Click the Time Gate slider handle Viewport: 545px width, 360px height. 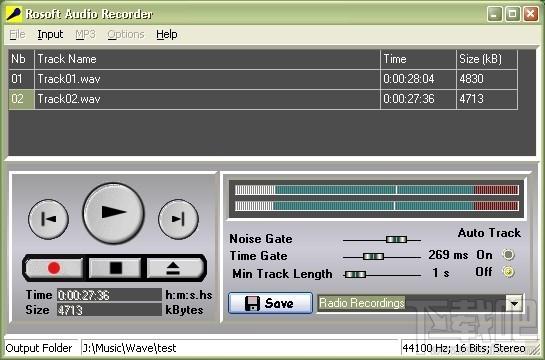[373, 257]
